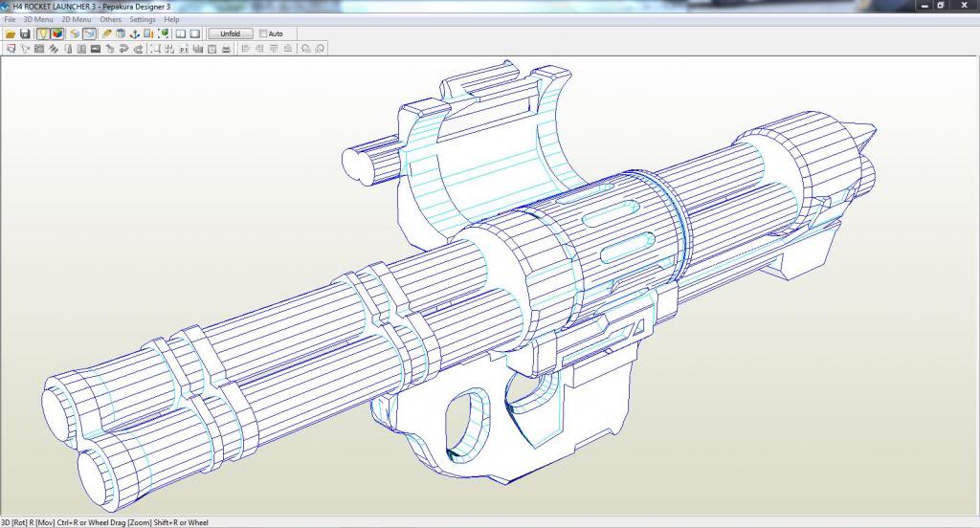Click the status bar rotate/move/zoom hint text
The height and width of the screenshot is (528, 980).
(x=104, y=522)
